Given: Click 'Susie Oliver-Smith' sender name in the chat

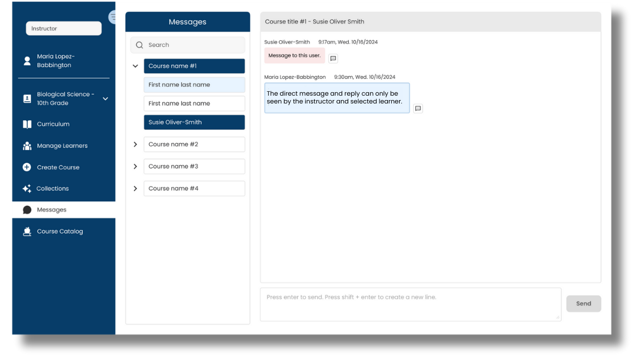Looking at the screenshot, I should pyautogui.click(x=287, y=42).
